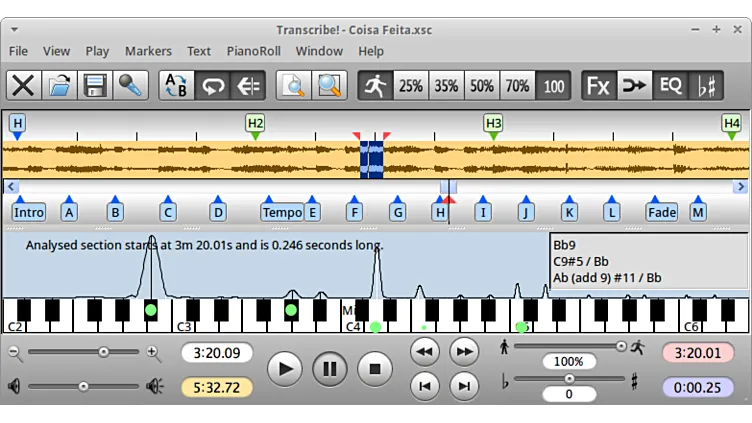
Task: Select the I navigation marker
Action: [483, 212]
